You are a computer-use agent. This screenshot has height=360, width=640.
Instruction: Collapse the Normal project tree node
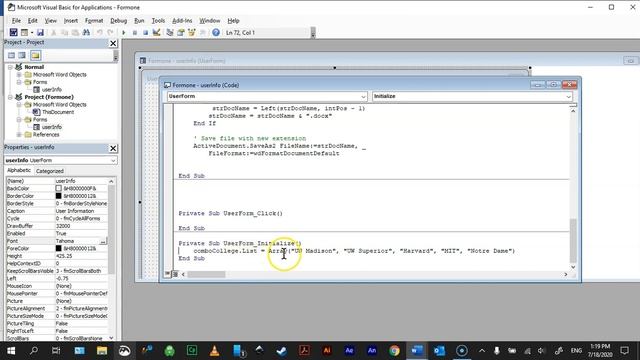10,67
